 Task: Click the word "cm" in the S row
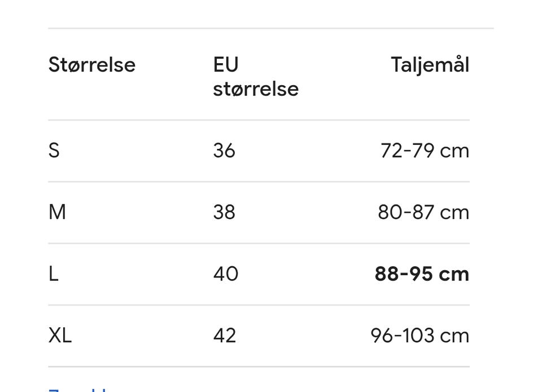(454, 151)
